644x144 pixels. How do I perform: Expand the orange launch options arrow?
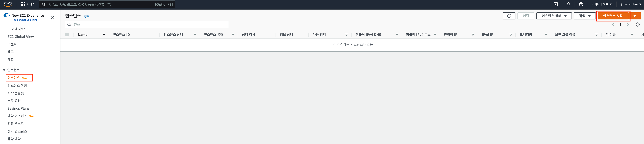click(635, 16)
